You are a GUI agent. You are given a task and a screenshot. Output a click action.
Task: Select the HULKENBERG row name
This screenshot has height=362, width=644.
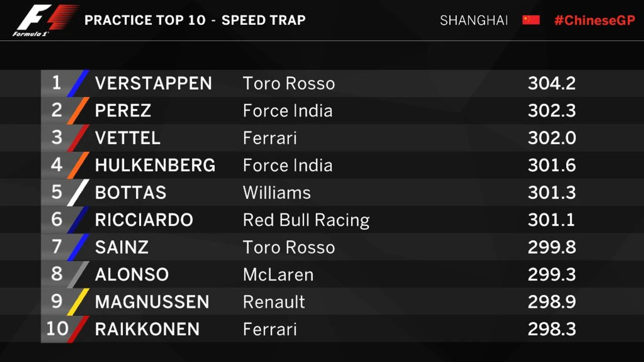click(155, 165)
